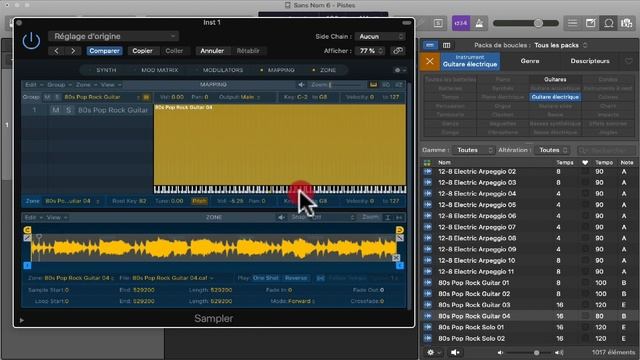Open Snap Off dropdown in Zone pane
Viewport: 640px width, 360px height.
[323, 217]
